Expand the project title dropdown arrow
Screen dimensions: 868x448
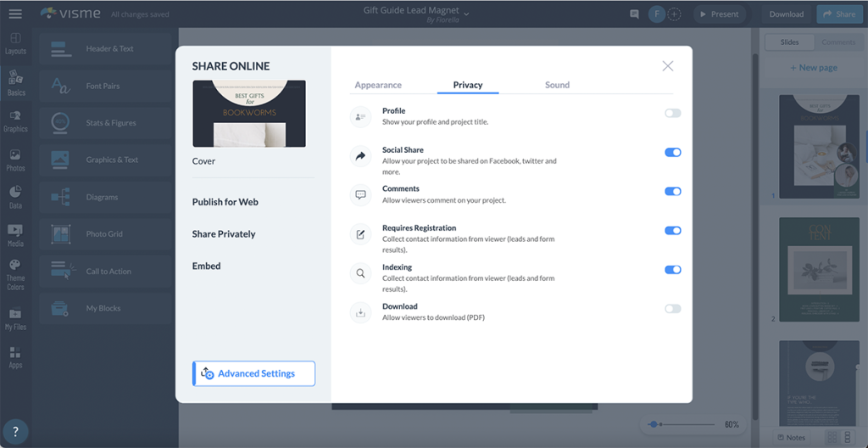tap(466, 14)
